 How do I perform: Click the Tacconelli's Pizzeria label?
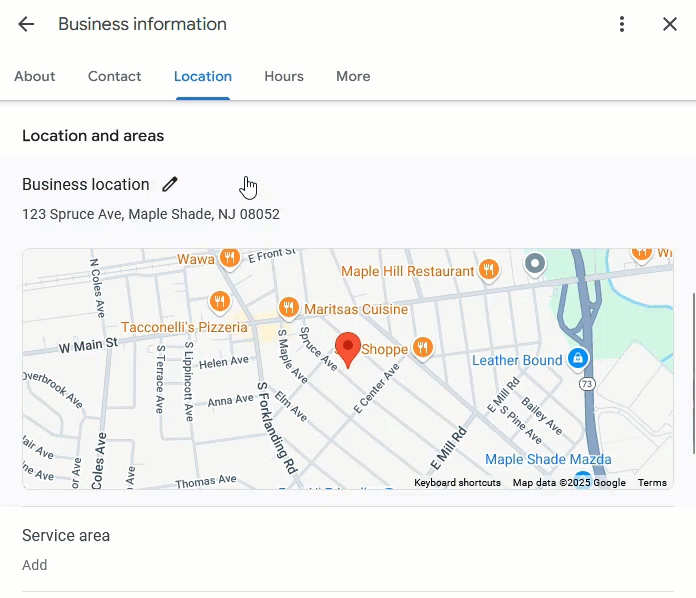coord(184,327)
